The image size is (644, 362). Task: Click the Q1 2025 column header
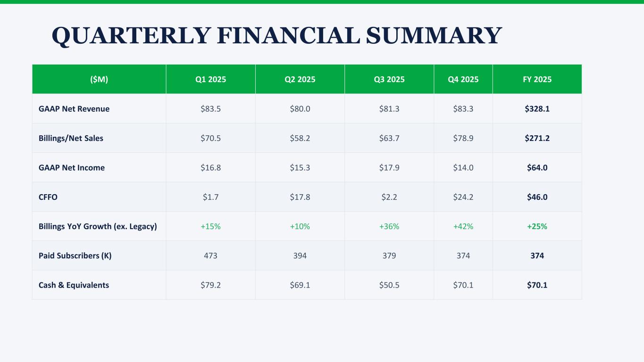click(210, 79)
